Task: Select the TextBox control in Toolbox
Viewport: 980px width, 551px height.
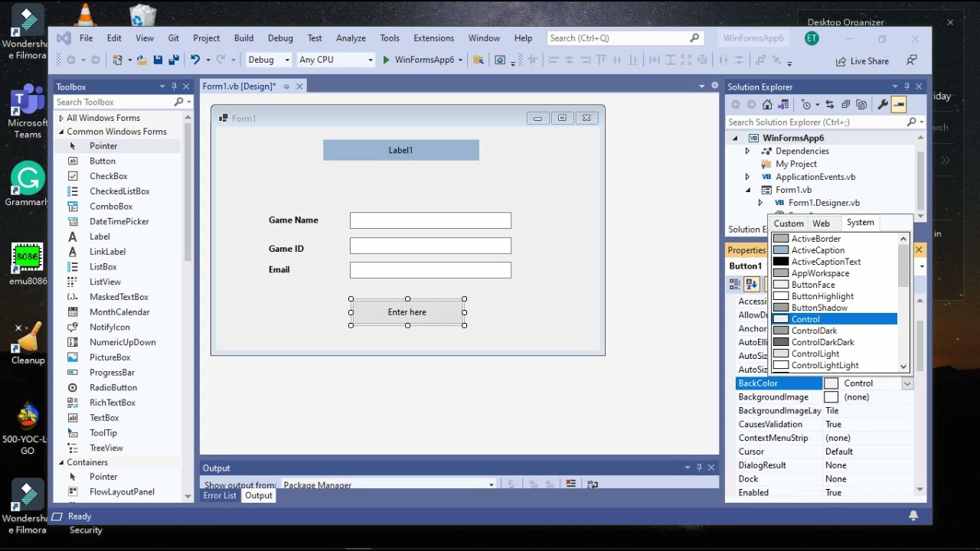Action: pos(104,418)
